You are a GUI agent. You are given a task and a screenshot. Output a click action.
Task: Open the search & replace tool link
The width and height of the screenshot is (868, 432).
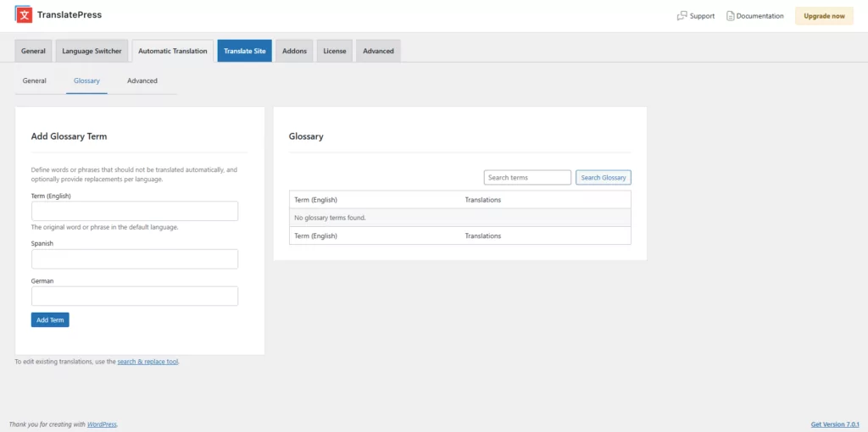click(x=147, y=362)
